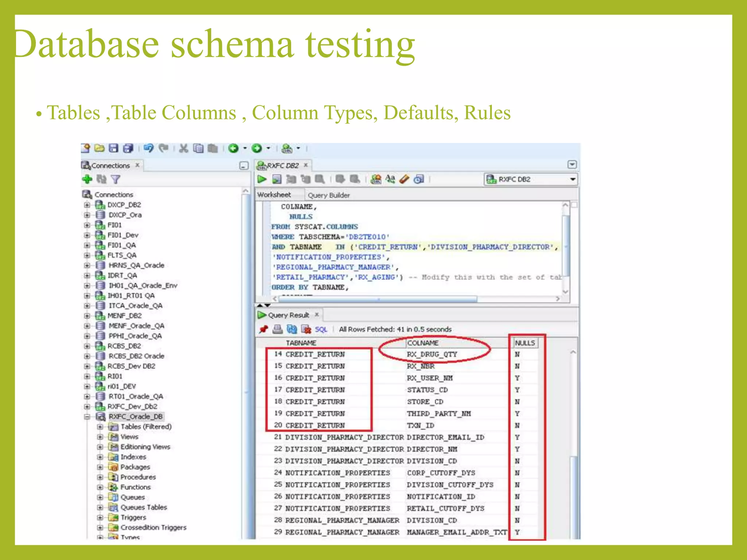Open the RXFC DB2 connection dropdown
Viewport: 747px width, 560px height.
[x=572, y=179]
